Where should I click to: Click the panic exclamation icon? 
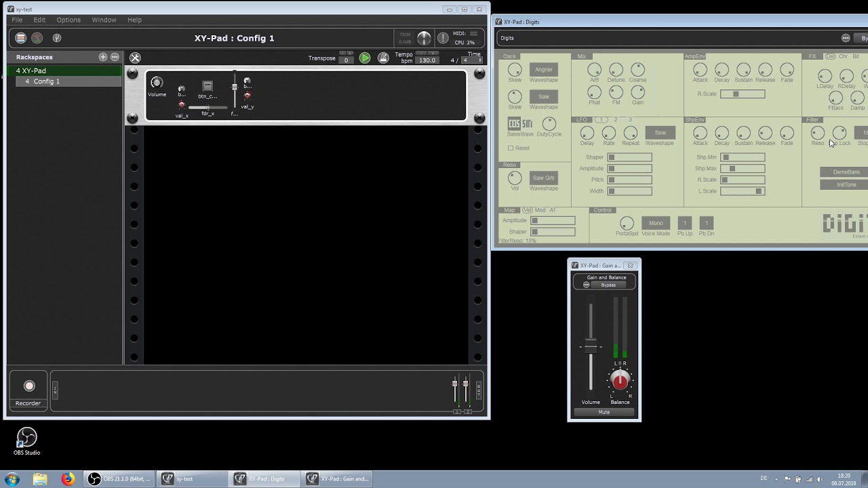click(x=443, y=38)
